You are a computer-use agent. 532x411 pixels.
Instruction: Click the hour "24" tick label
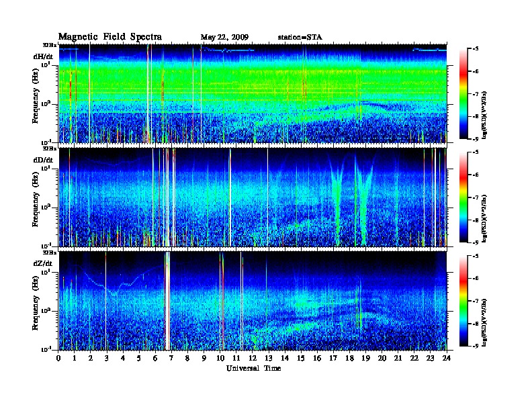click(x=447, y=358)
